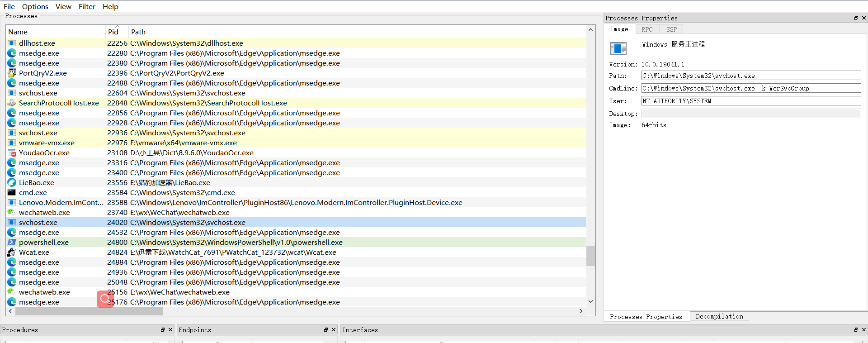Close the Procedures panel
The height and width of the screenshot is (343, 868).
pyautogui.click(x=170, y=330)
